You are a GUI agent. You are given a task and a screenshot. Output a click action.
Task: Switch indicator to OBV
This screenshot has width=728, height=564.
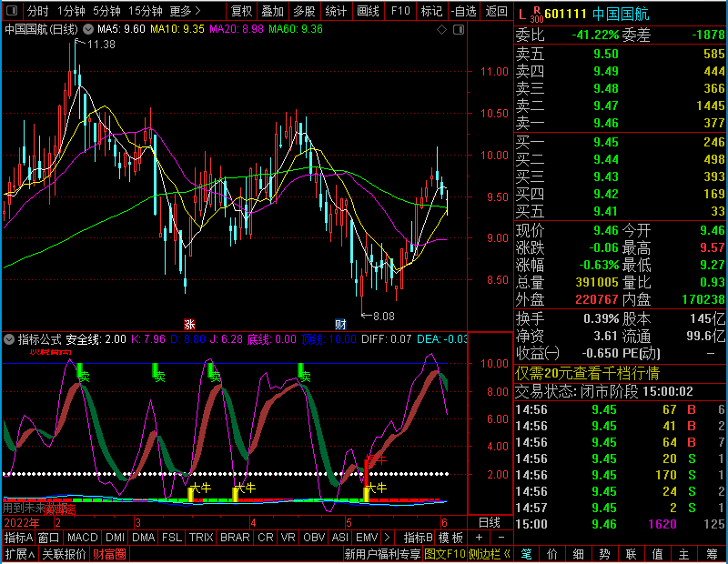314,538
